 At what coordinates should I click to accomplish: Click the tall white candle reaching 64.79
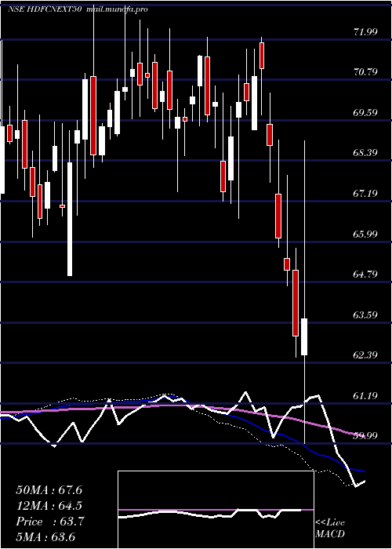coord(70,219)
